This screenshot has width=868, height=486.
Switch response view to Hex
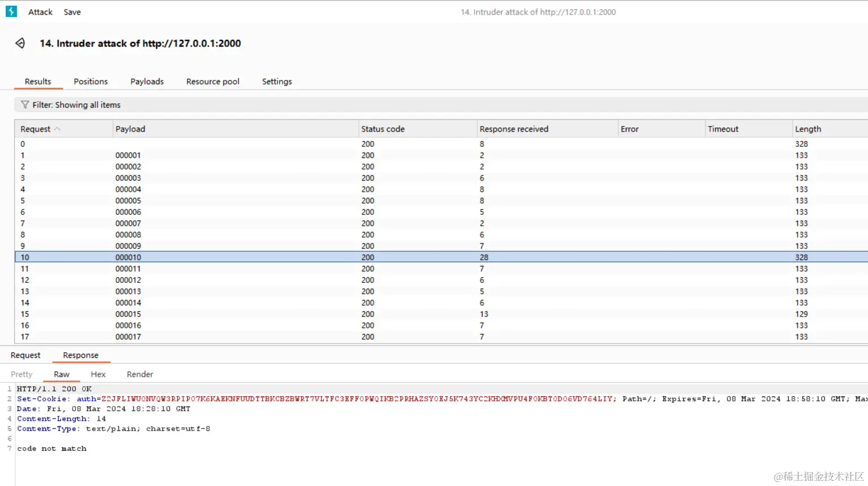click(98, 374)
